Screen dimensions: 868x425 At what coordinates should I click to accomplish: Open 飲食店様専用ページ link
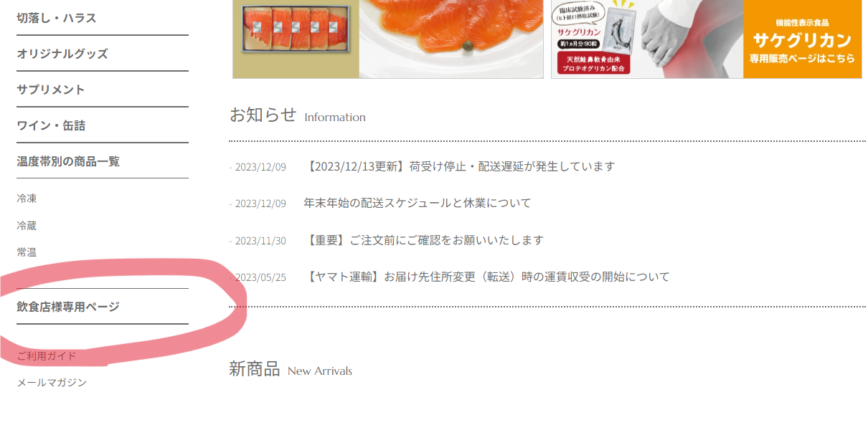tap(68, 307)
